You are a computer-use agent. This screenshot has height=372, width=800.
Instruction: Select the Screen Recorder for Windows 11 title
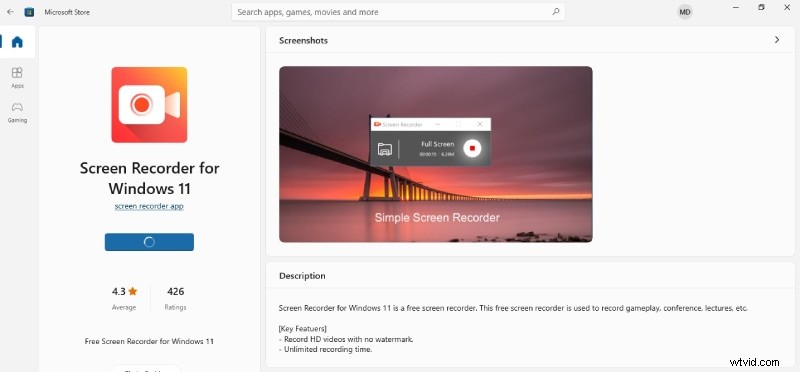tap(149, 178)
